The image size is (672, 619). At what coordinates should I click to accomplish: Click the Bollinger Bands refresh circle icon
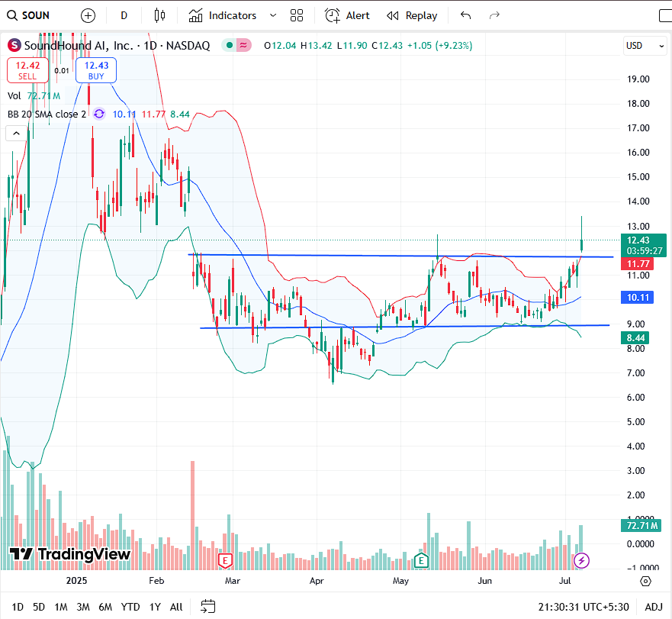(99, 114)
